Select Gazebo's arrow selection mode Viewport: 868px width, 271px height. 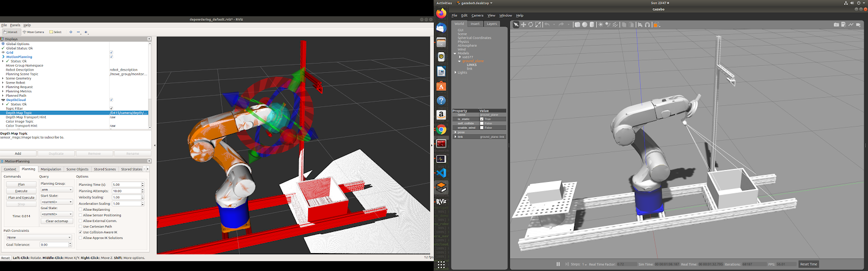tap(516, 24)
